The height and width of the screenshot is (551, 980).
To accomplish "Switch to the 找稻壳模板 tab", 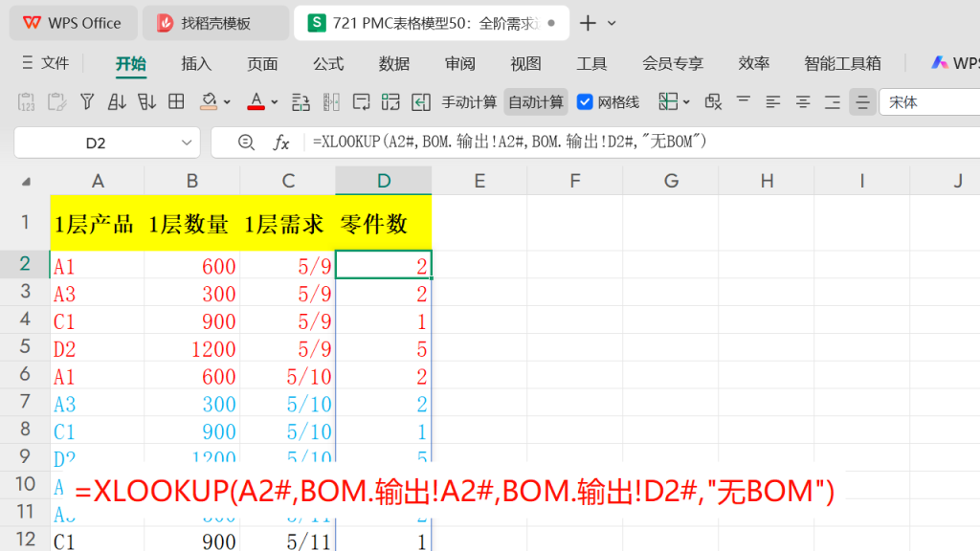I will pyautogui.click(x=215, y=23).
